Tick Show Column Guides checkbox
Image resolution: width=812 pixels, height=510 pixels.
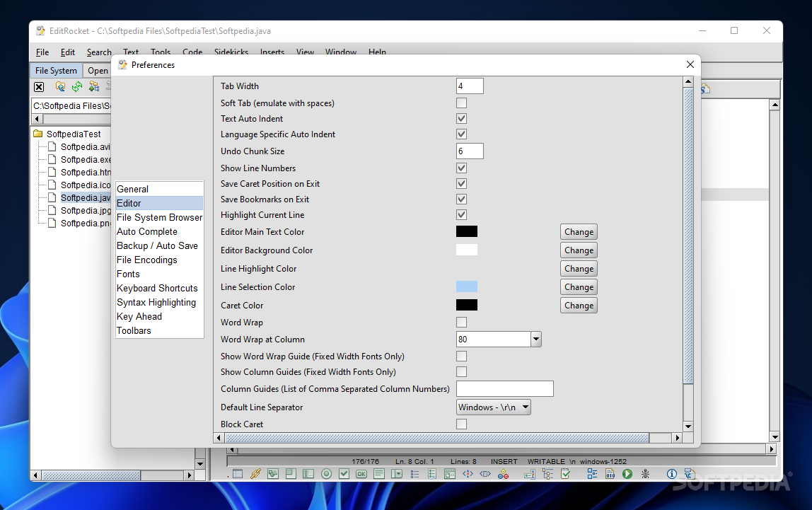(x=461, y=372)
